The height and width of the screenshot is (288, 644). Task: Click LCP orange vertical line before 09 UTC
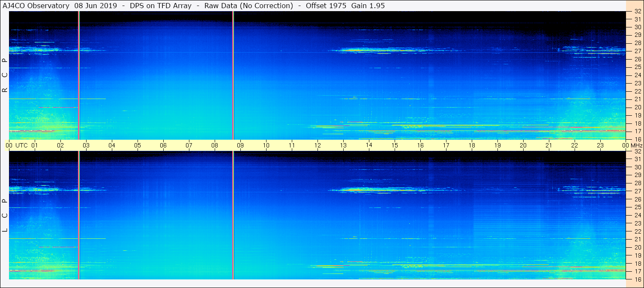click(x=233, y=216)
